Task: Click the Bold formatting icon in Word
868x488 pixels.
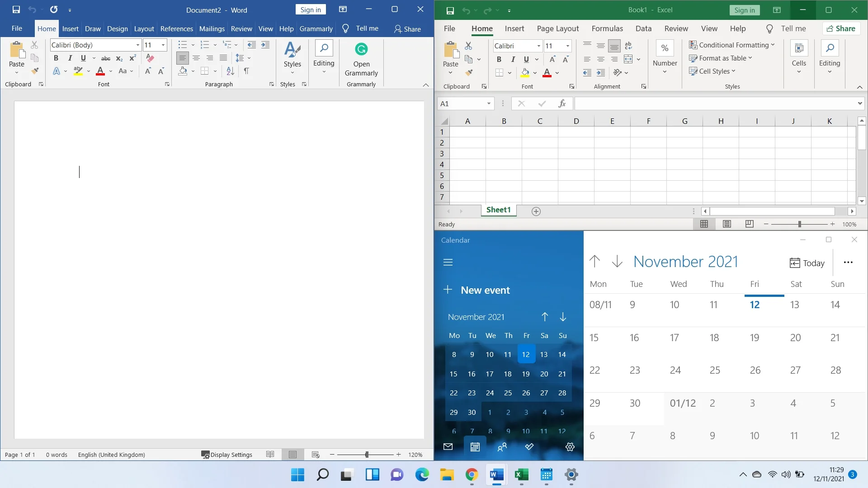Action: [56, 58]
